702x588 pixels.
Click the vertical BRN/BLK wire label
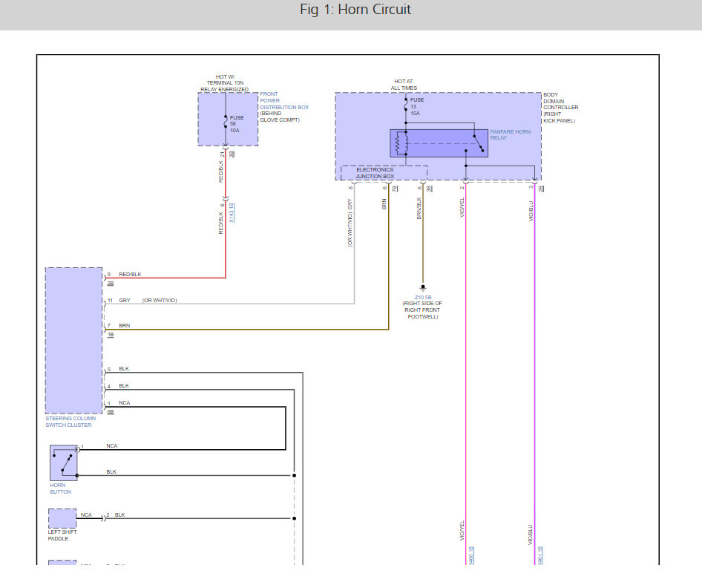click(419, 208)
